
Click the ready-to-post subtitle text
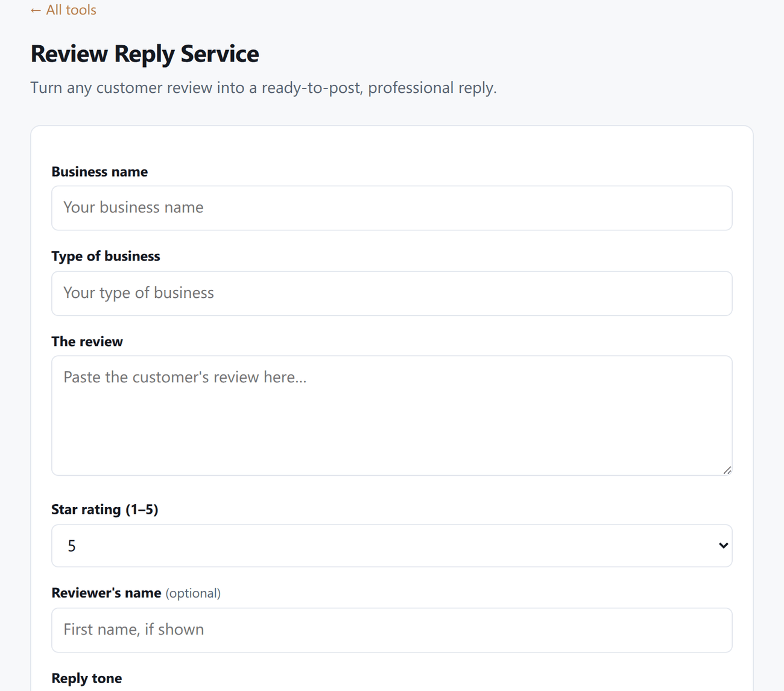pyautogui.click(x=264, y=88)
